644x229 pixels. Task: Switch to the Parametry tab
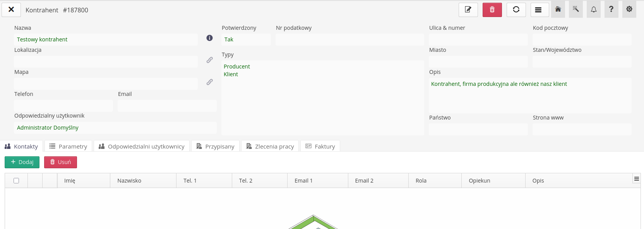(68, 146)
